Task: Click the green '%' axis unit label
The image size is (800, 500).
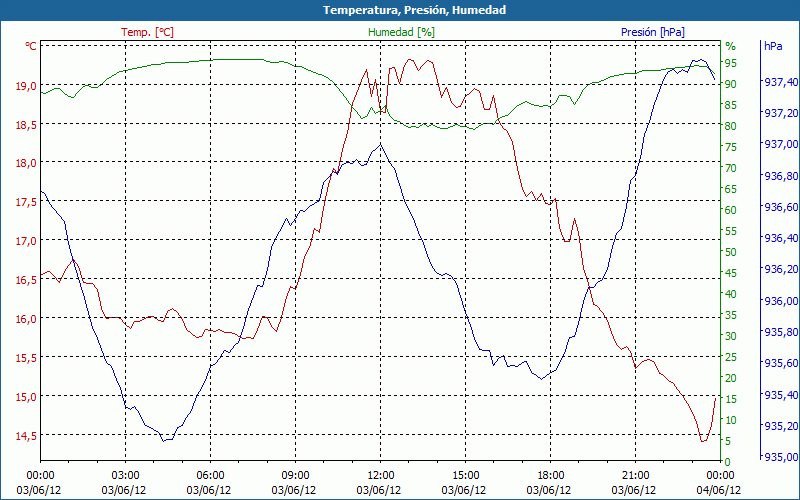Action: click(x=731, y=46)
